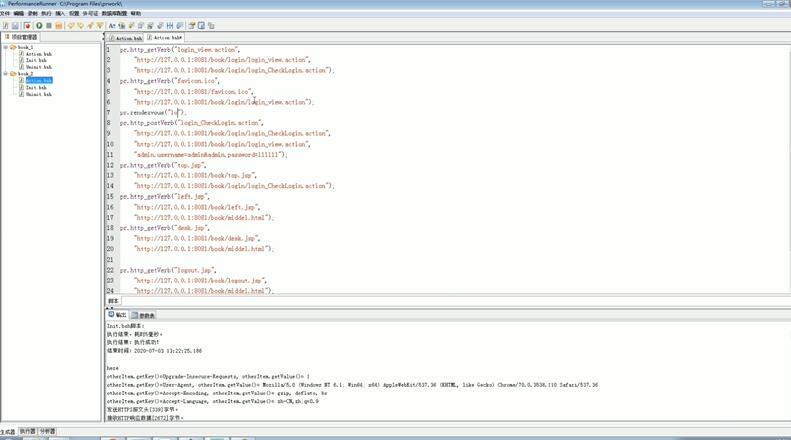The height and width of the screenshot is (440, 791).
Task: Open the 帮助 (Help) menu
Action: click(136, 14)
